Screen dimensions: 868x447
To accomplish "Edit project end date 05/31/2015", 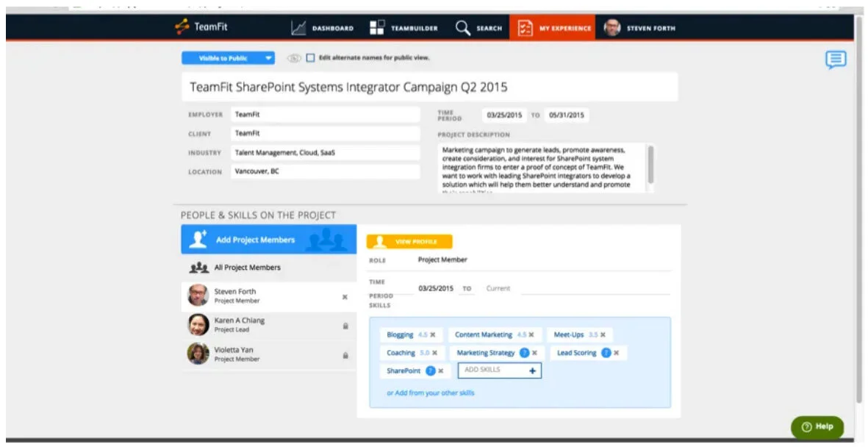I will pos(567,115).
